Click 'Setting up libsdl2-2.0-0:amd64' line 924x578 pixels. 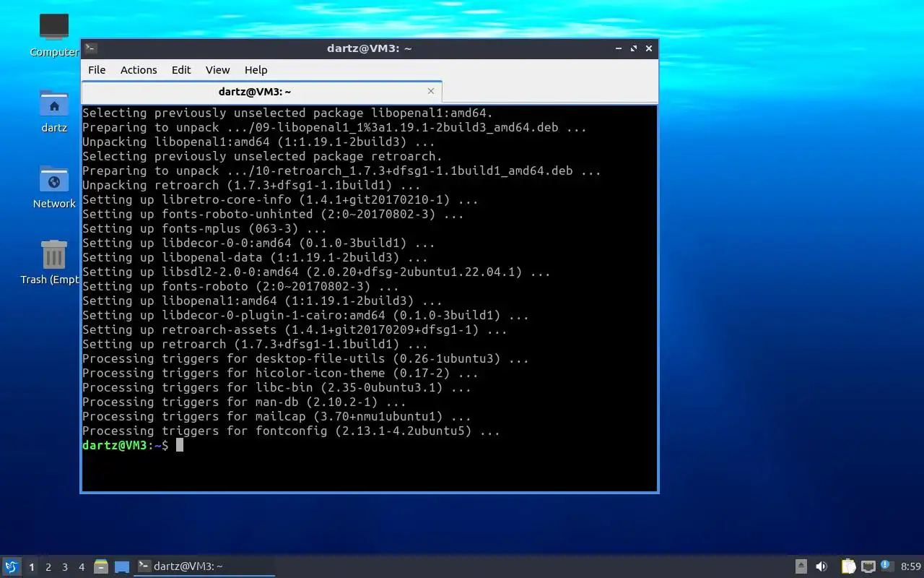point(316,272)
